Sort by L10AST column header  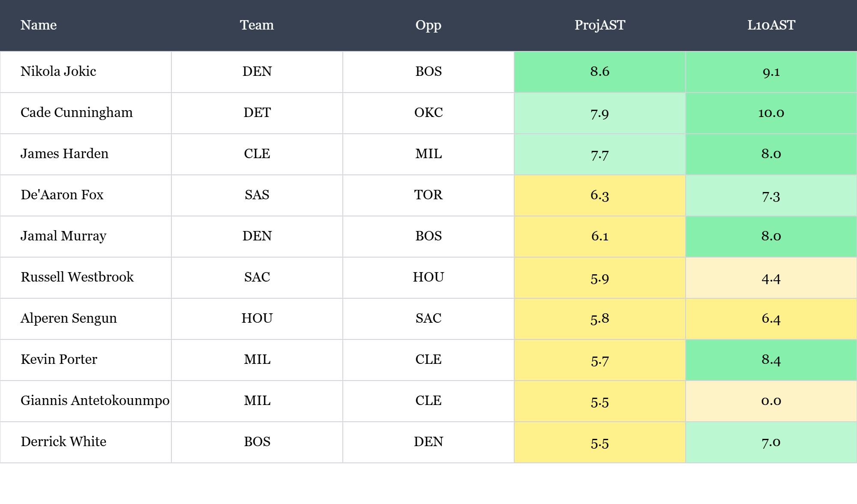pyautogui.click(x=771, y=25)
